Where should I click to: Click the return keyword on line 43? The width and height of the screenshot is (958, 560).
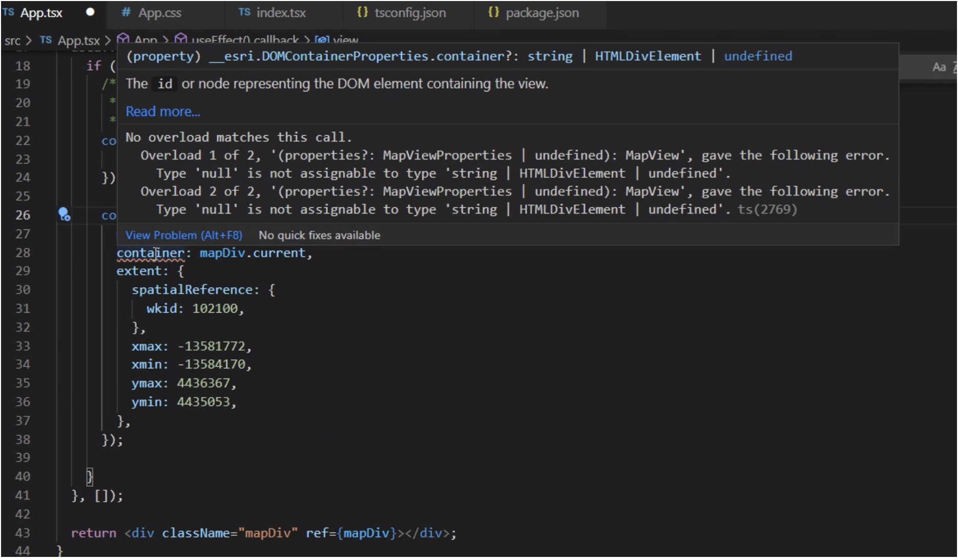(x=93, y=533)
